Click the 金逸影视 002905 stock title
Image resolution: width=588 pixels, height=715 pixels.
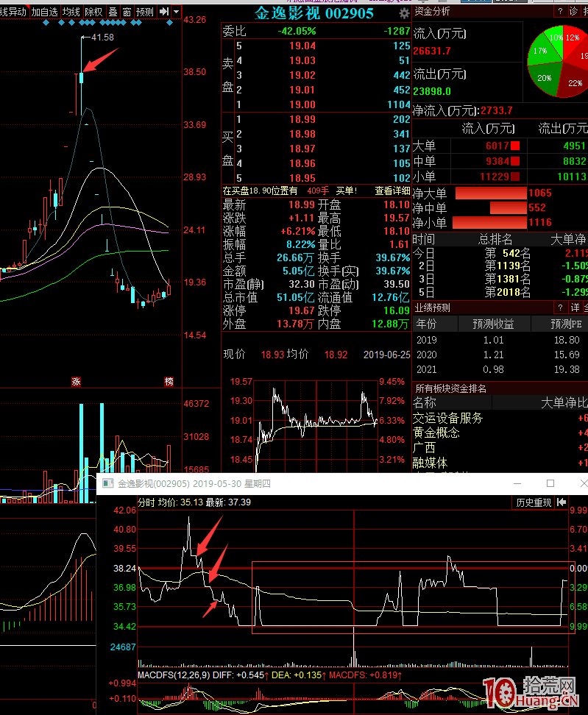[314, 14]
